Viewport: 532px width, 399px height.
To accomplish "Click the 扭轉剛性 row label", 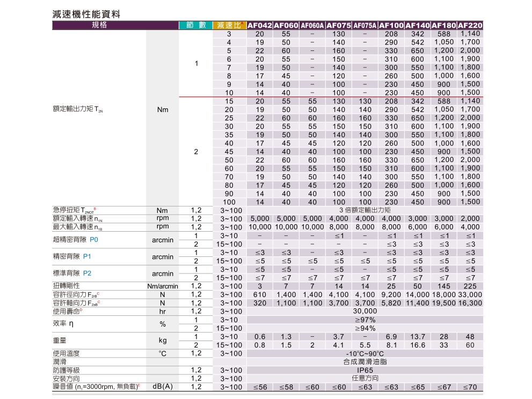I will pos(67,286).
